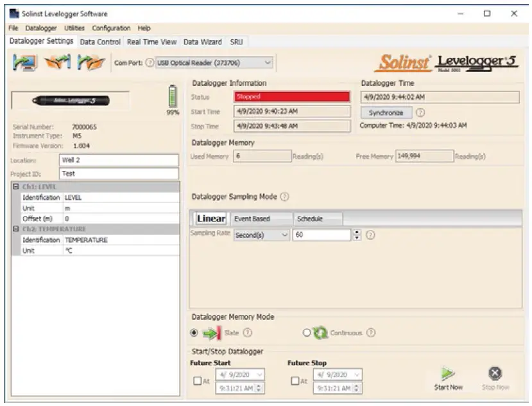Click the red Stopped status field
This screenshot has height=406, width=532.
tap(292, 97)
